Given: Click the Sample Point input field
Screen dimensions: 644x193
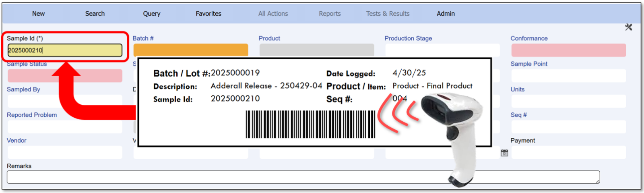Looking at the screenshot, I should [568, 76].
